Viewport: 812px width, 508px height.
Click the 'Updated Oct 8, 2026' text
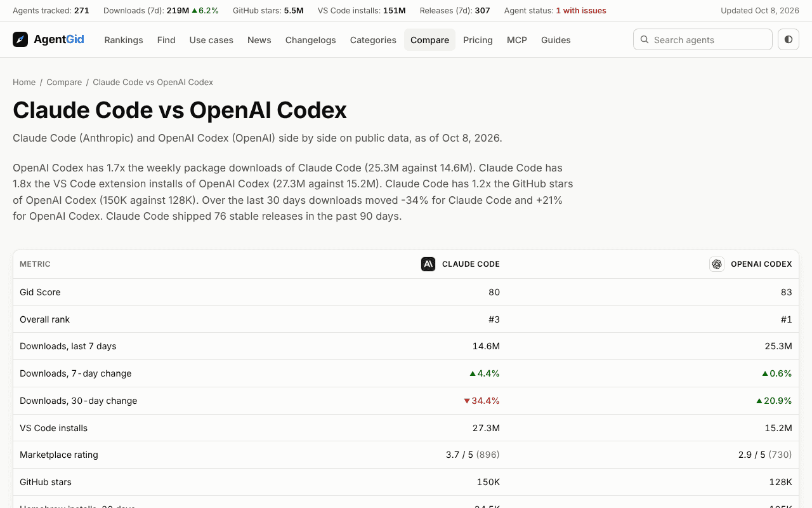(760, 11)
